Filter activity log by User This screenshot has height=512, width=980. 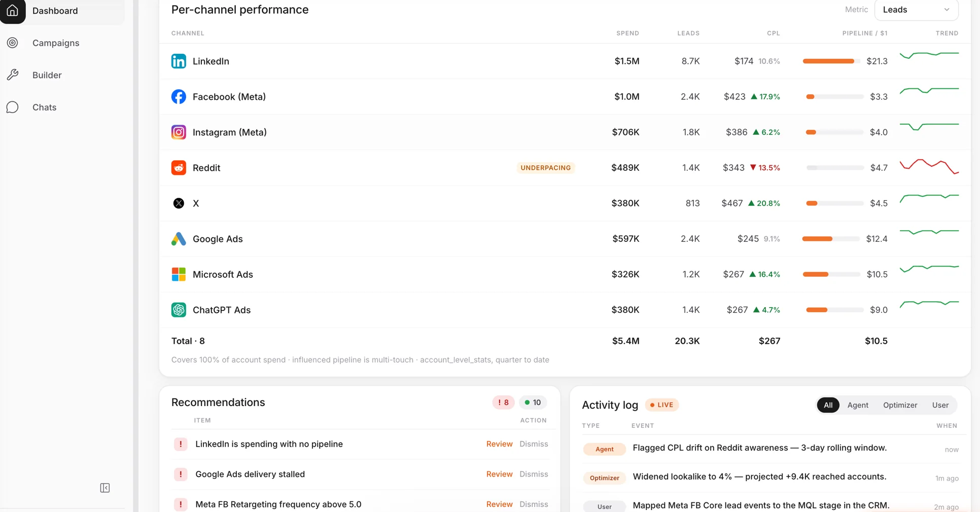pyautogui.click(x=940, y=405)
